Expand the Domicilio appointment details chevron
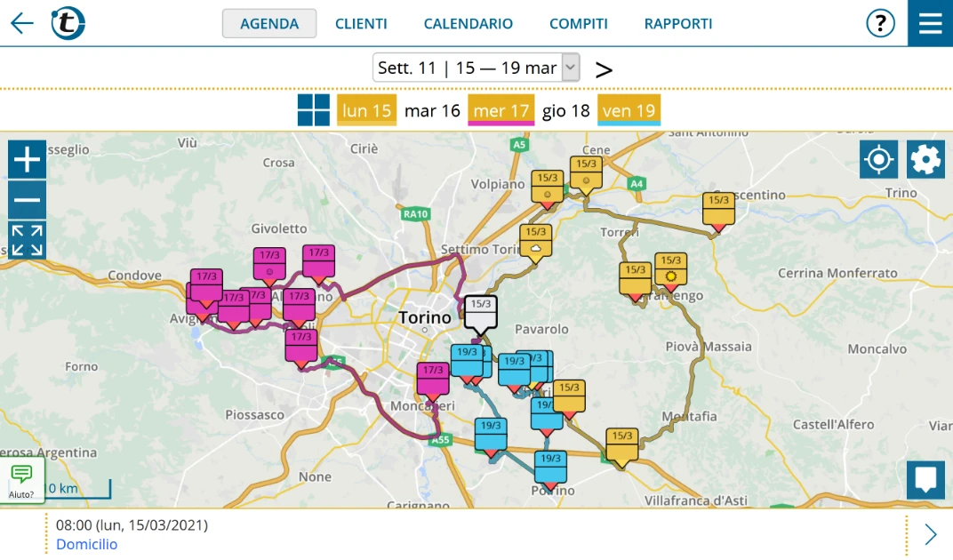 pyautogui.click(x=930, y=534)
